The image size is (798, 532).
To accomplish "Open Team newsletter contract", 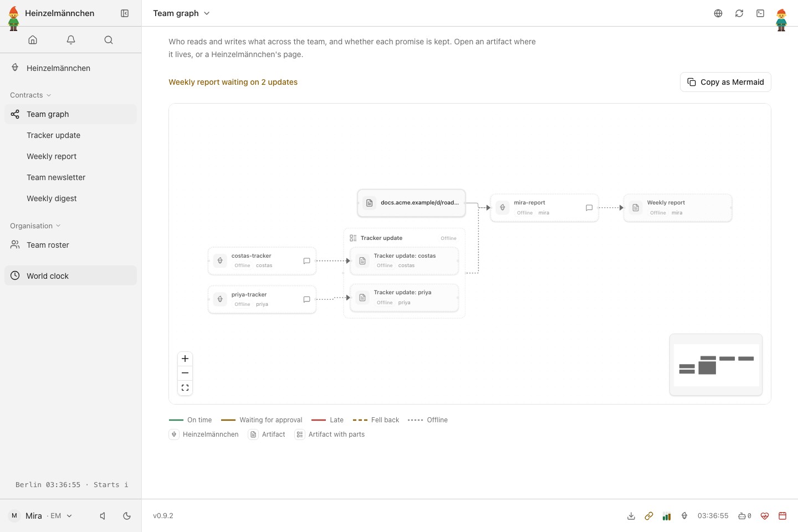I will click(70, 177).
